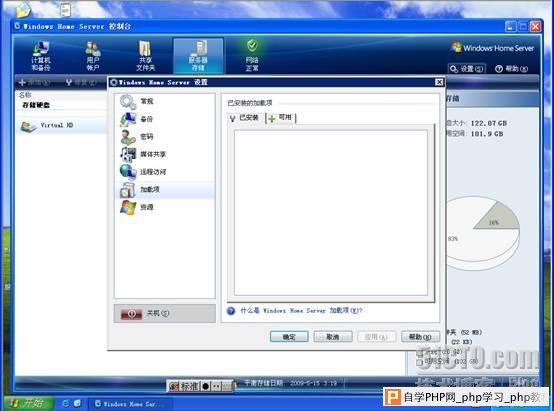Viewport: 554px width, 411px height.
Task: Click the installed add-ins empty list box
Action: click(x=331, y=212)
